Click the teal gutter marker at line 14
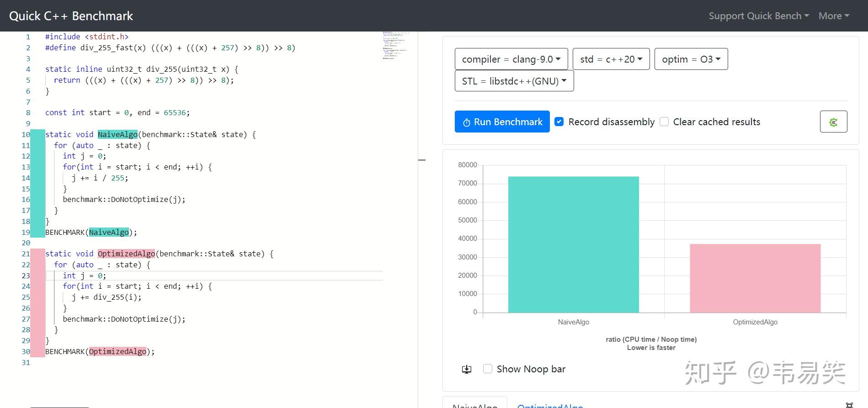868x408 pixels. coord(37,178)
